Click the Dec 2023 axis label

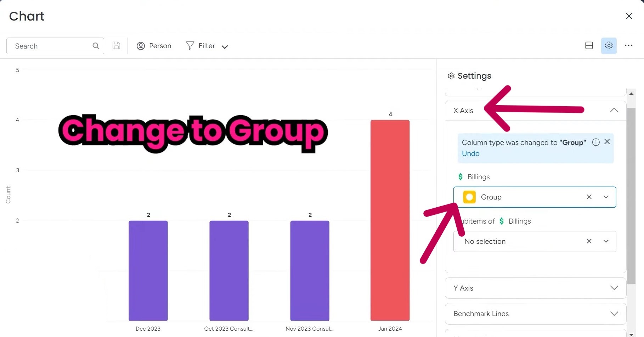point(148,328)
